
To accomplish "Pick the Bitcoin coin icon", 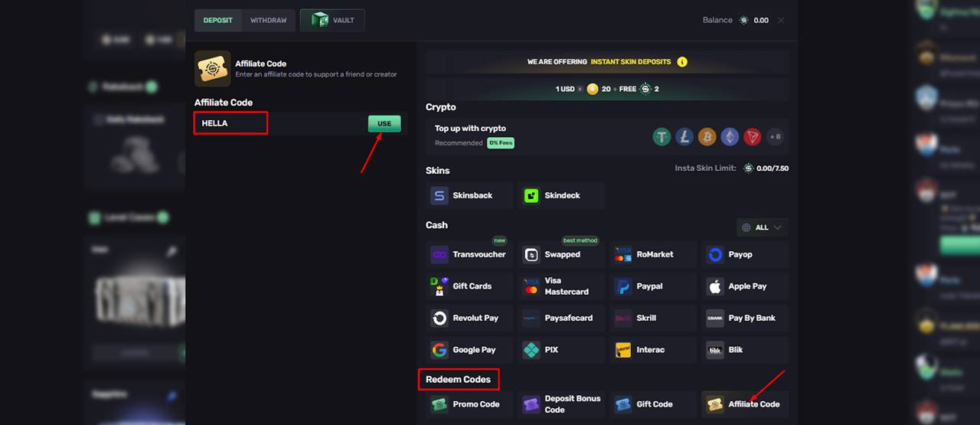I will (x=707, y=137).
